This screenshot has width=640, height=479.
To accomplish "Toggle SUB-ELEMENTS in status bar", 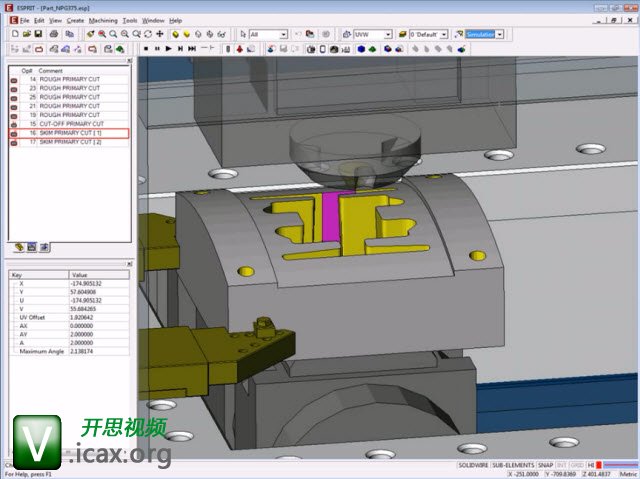I will [513, 465].
